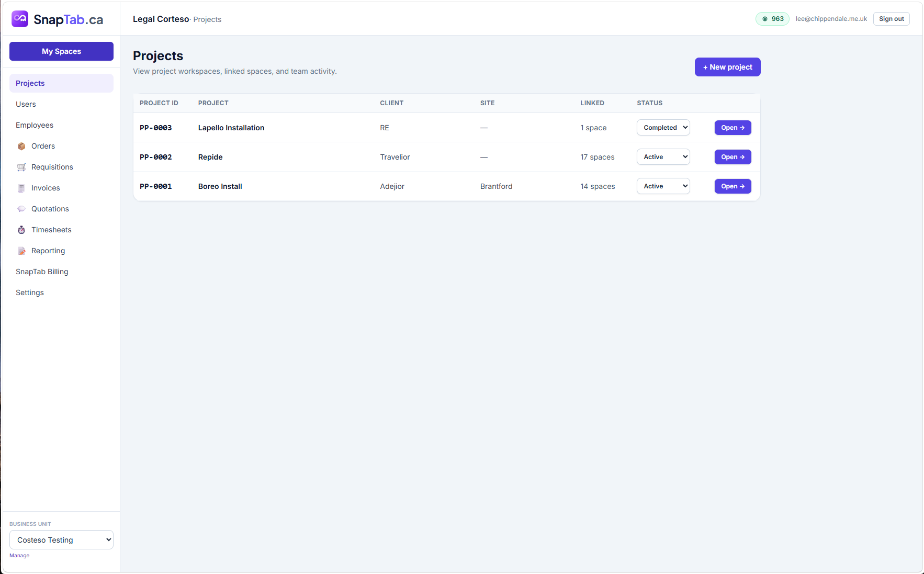The image size is (924, 574).
Task: Click the CLIENT column header
Action: tap(392, 103)
